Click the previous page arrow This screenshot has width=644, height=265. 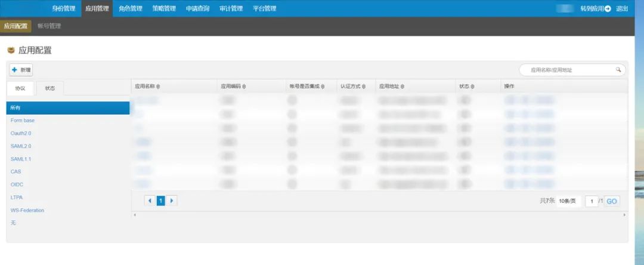pos(150,201)
